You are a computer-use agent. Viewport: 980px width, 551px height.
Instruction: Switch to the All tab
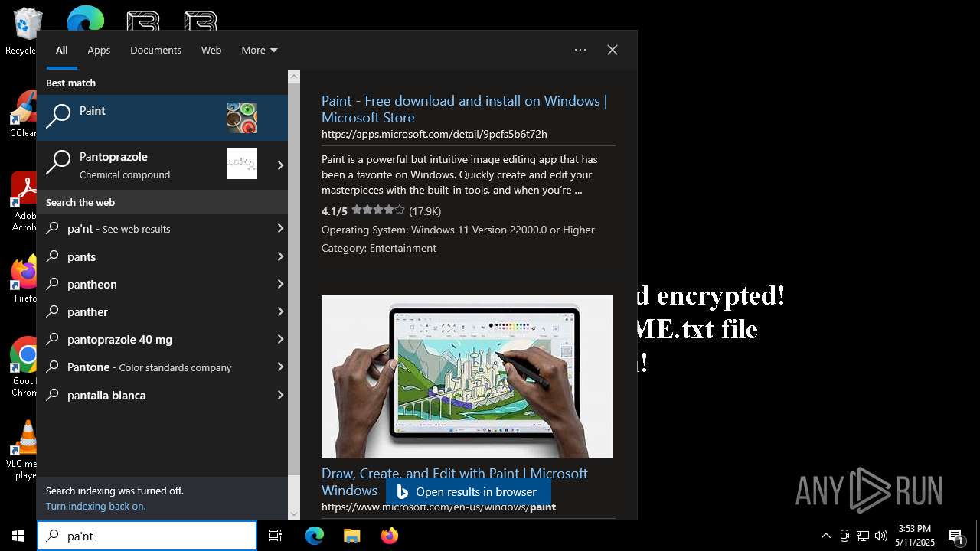point(62,50)
